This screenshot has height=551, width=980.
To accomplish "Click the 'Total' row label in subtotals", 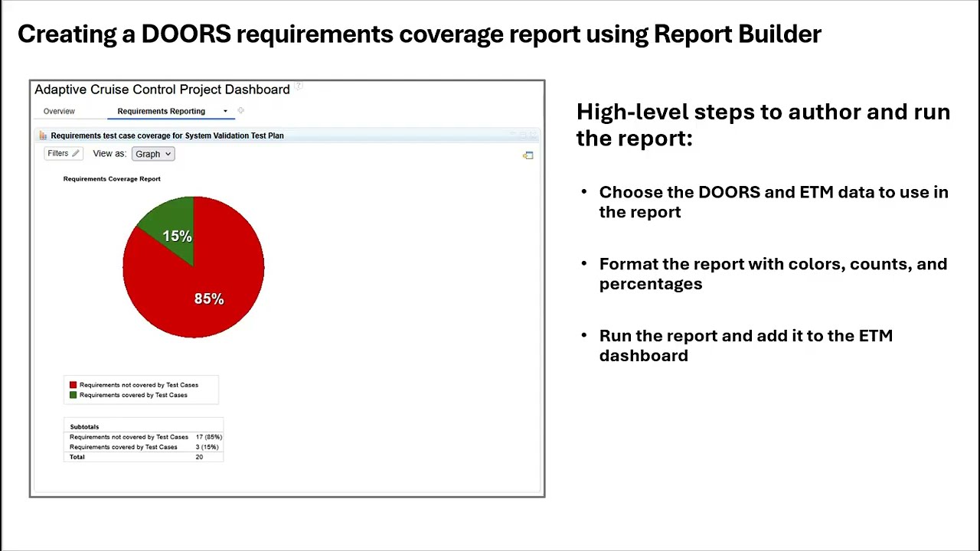I will [77, 457].
